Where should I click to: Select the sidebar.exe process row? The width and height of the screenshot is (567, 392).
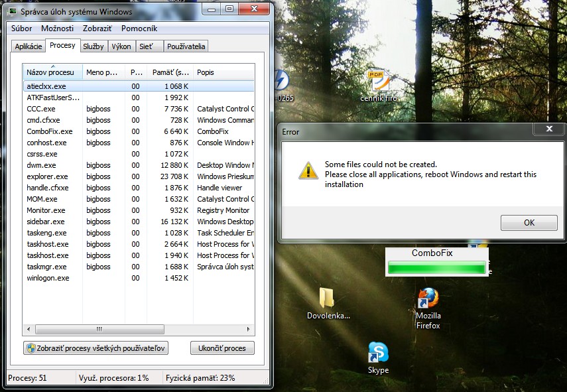[139, 222]
